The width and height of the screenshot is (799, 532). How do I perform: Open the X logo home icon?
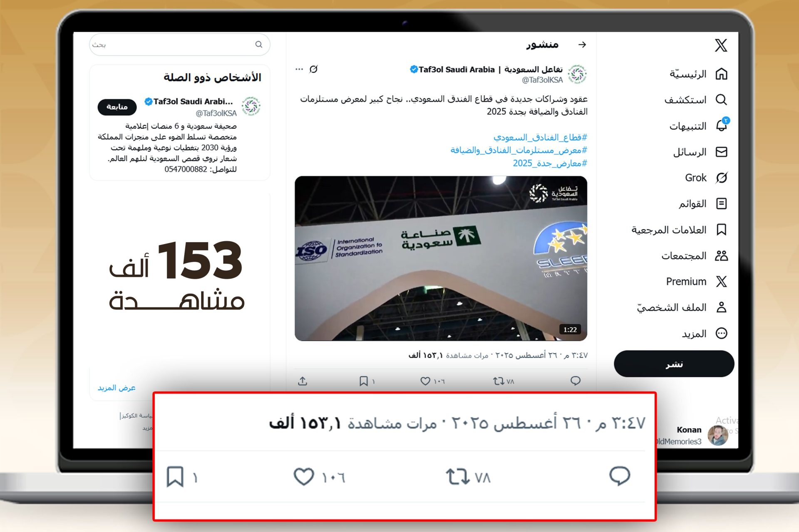[x=721, y=45]
